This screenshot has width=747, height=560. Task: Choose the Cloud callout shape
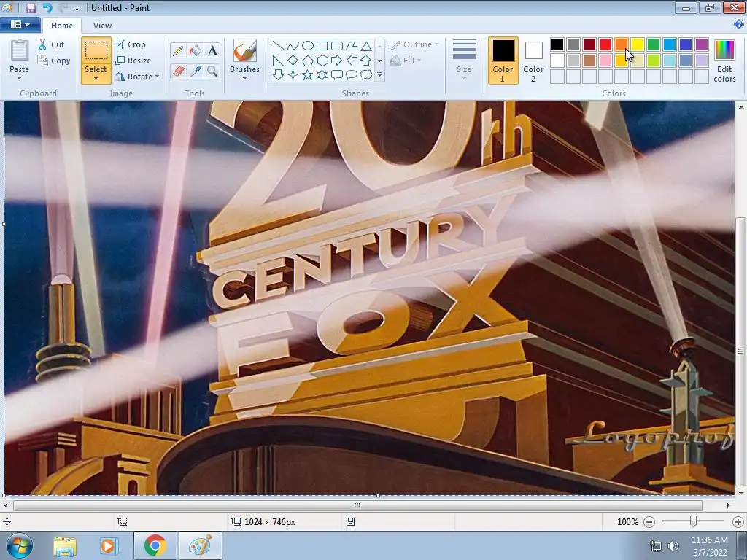point(366,75)
